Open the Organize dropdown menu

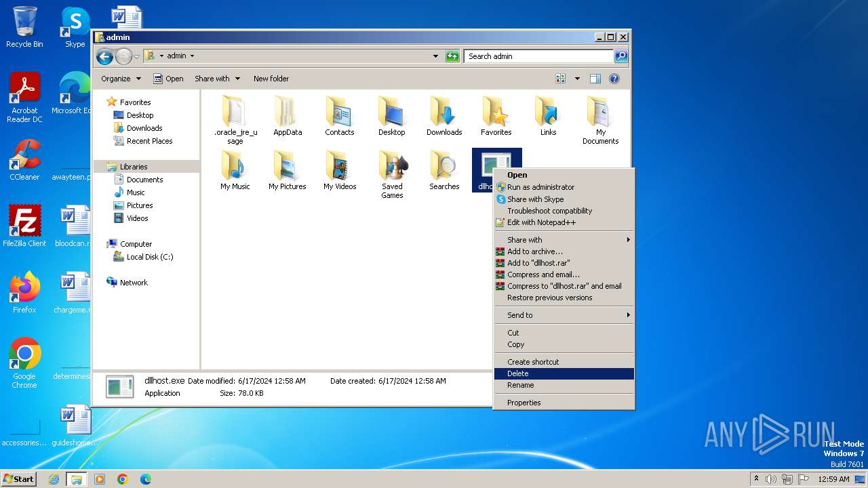[x=121, y=79]
